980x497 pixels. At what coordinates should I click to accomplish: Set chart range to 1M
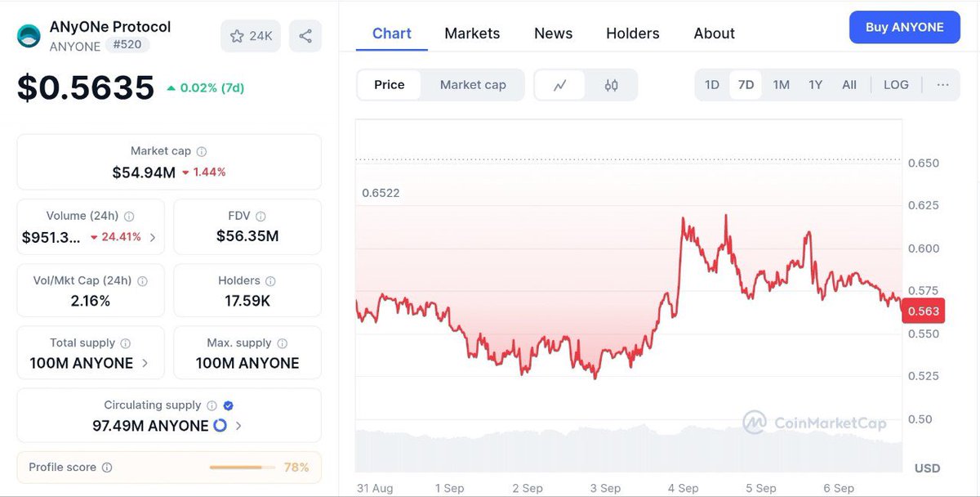782,85
